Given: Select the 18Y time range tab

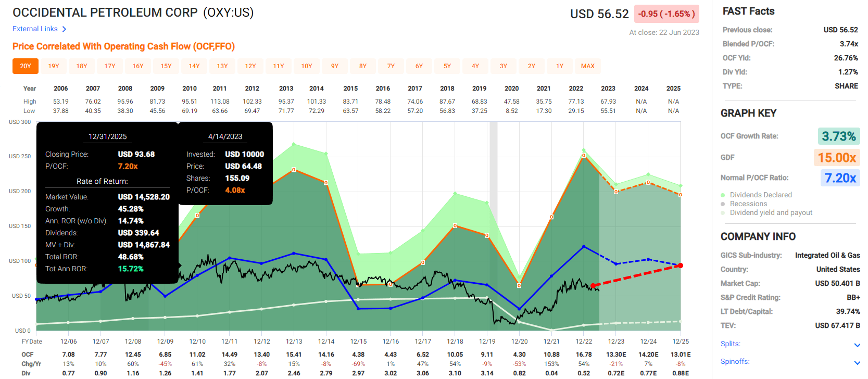Looking at the screenshot, I should click(x=82, y=66).
